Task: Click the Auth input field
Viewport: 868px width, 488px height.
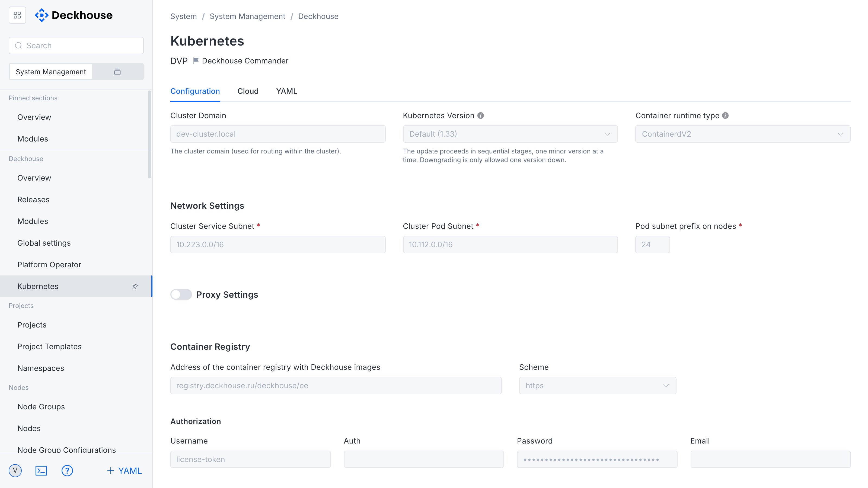Action: (x=424, y=459)
